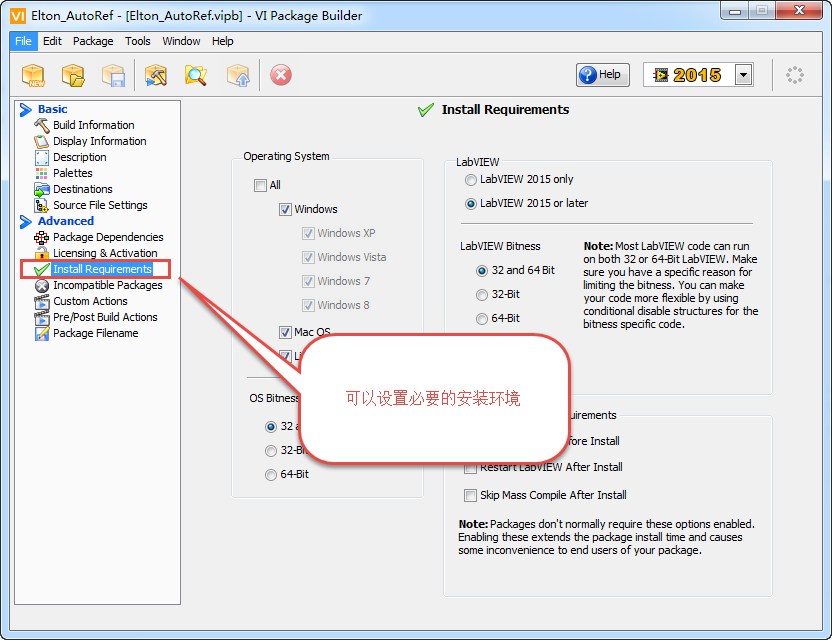Click the Description page icon
Screen dimensions: 832x640
point(41,157)
